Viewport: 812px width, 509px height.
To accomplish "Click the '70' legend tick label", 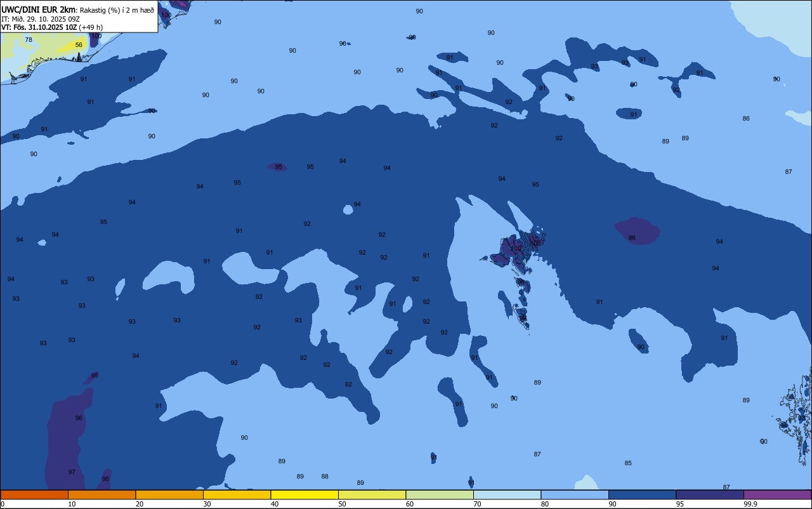I will tap(477, 504).
